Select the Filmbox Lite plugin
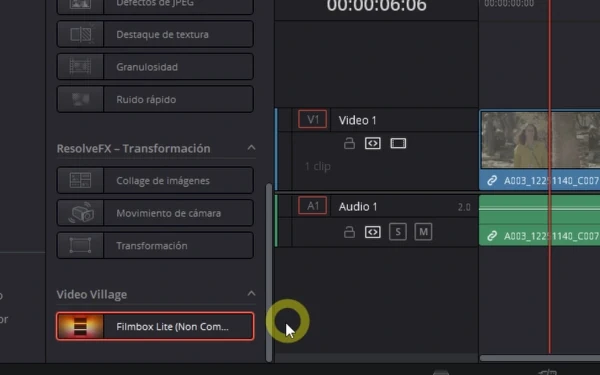This screenshot has width=600, height=375. 155,326
